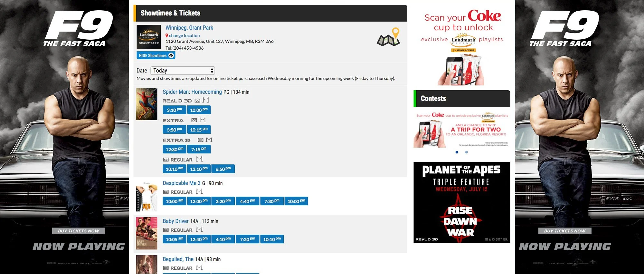Image resolution: width=644 pixels, height=274 pixels.
Task: Click the Landmark Grant Park cinema logo
Action: (149, 37)
